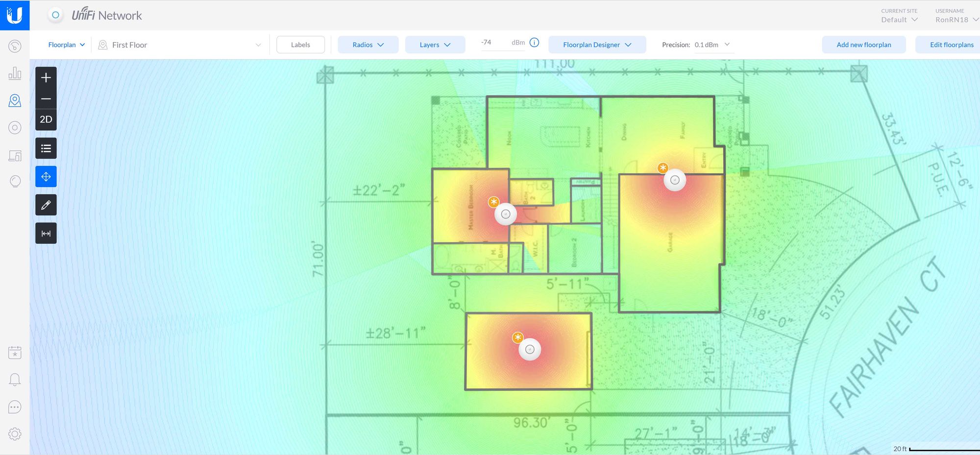Select the access point in the garage
The image size is (980, 455).
tap(675, 180)
